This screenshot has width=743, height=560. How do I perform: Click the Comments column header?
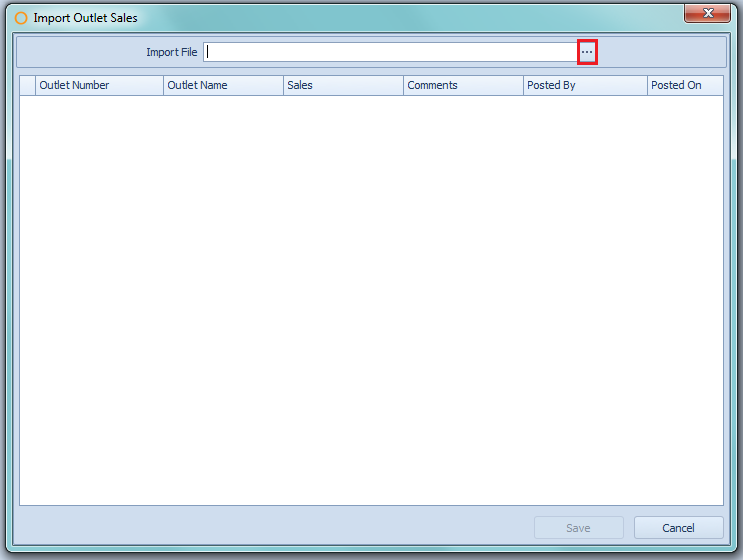(463, 86)
